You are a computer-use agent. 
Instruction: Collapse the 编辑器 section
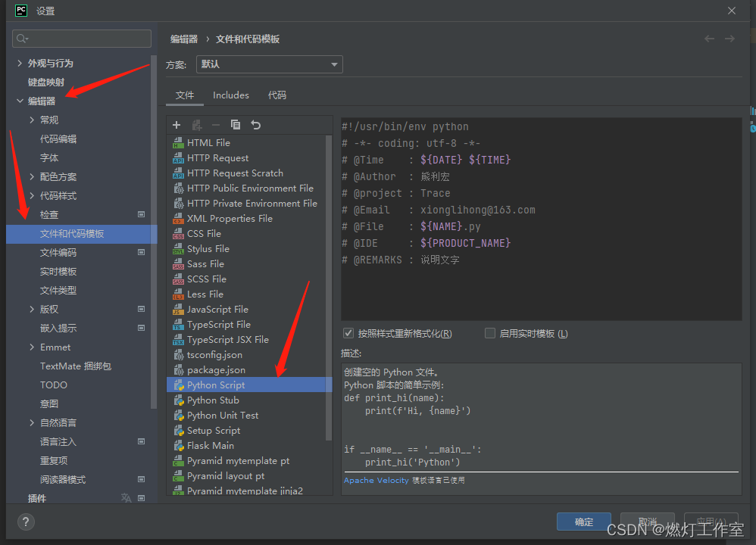pos(20,101)
